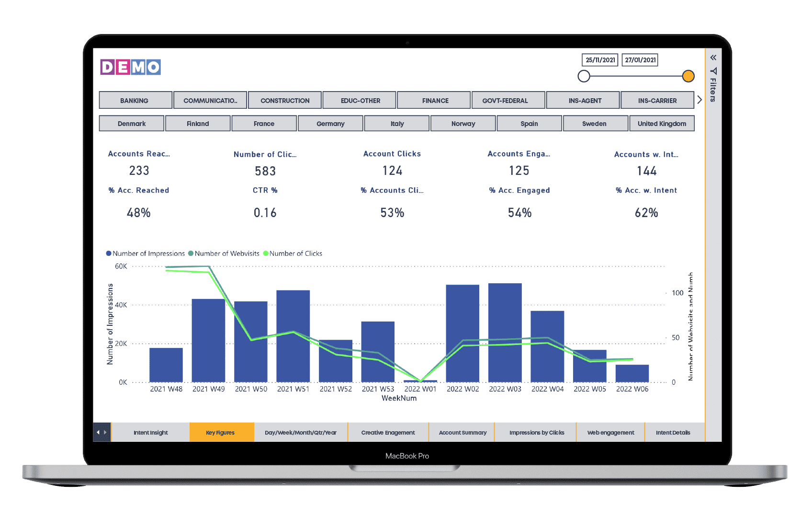Select the United Kingdom country filter
This screenshot has height=518, width=812.
tap(662, 123)
